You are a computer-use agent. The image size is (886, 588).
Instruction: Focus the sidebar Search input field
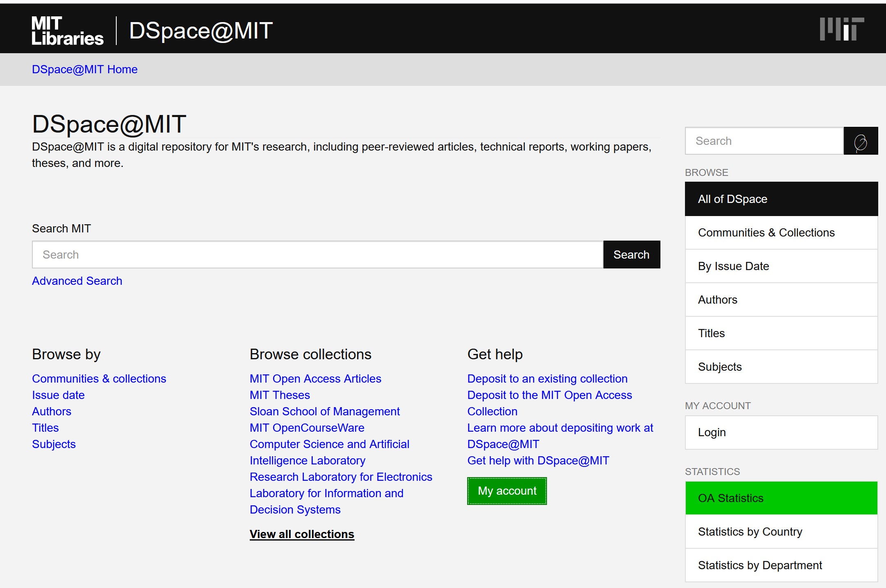pos(764,141)
